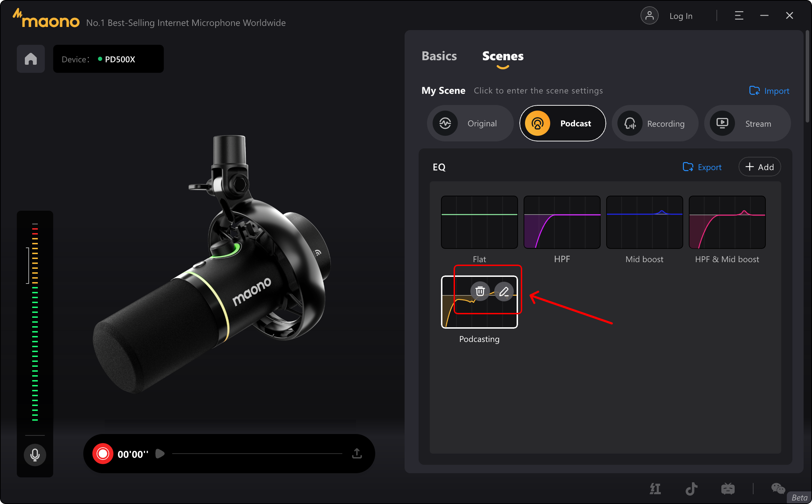The height and width of the screenshot is (504, 812).
Task: Open the WeChat social icon
Action: (778, 488)
